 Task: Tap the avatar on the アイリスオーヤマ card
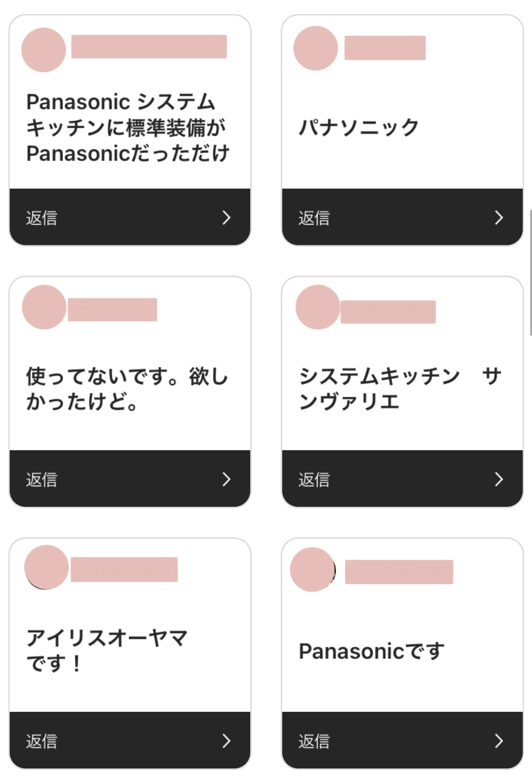[x=46, y=567]
